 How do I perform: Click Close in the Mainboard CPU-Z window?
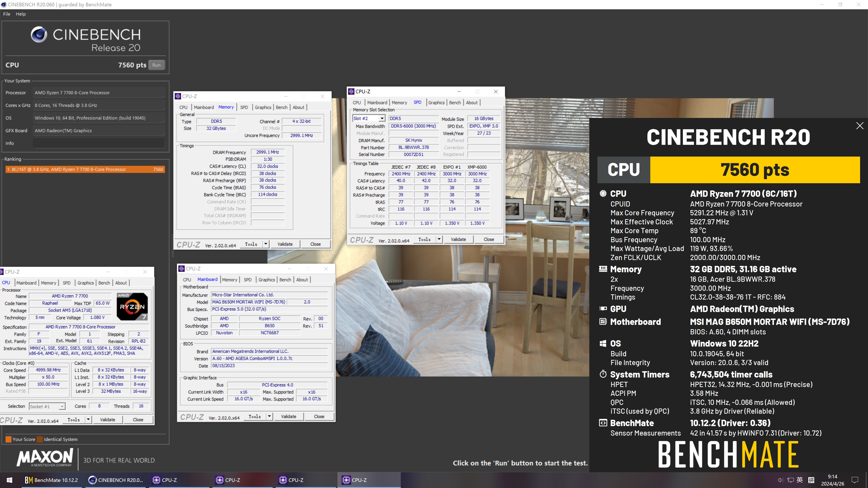[x=319, y=417]
